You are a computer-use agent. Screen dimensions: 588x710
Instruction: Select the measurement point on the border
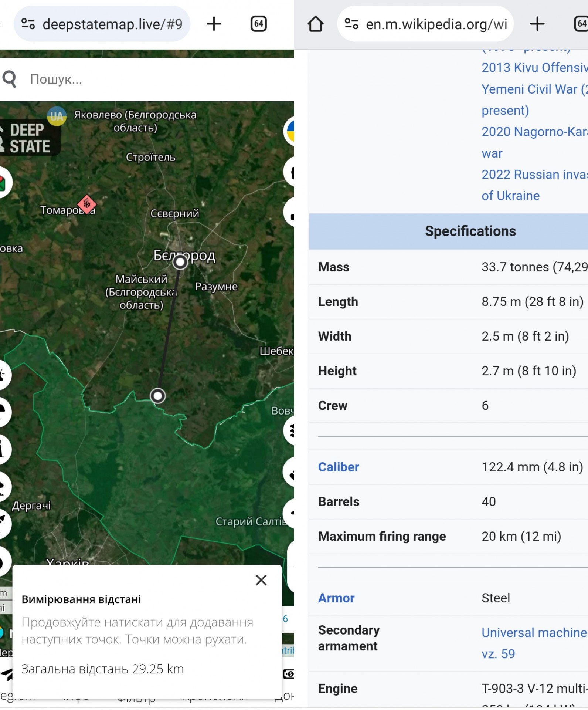click(x=158, y=396)
